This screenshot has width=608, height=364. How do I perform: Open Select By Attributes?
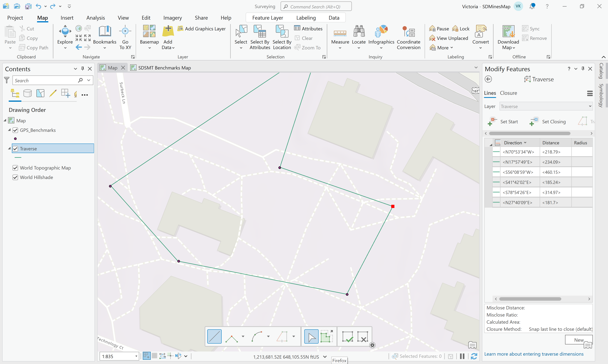coord(260,37)
